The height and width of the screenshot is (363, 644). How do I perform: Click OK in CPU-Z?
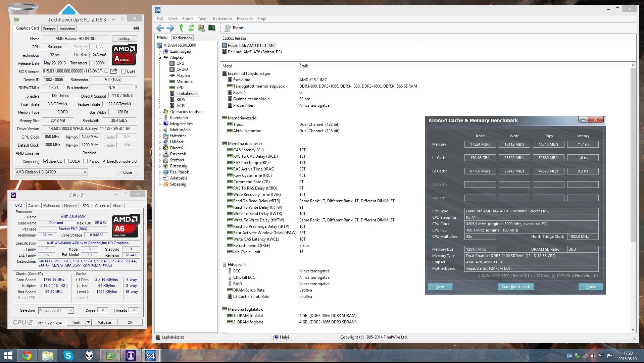(x=130, y=322)
